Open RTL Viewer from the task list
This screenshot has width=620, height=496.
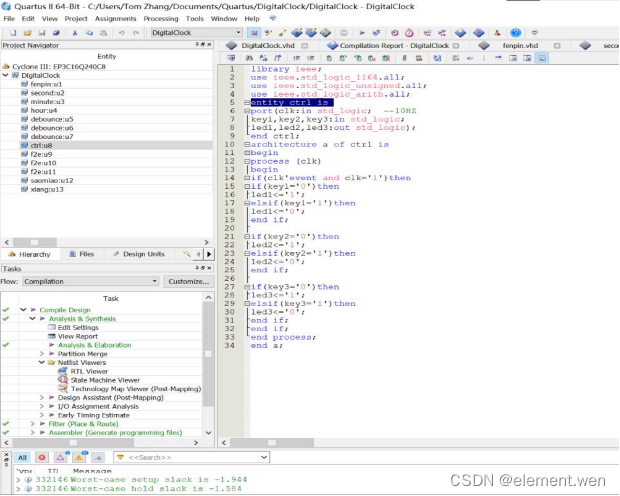pos(89,371)
